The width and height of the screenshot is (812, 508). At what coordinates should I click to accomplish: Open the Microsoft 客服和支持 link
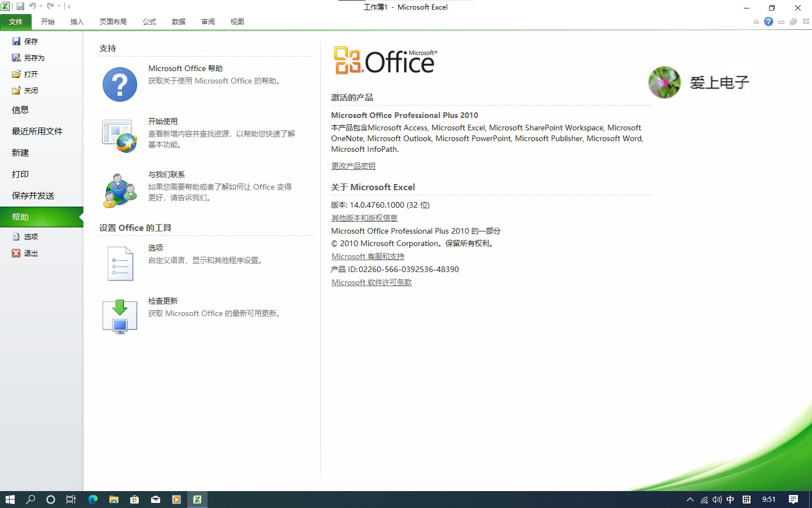pyautogui.click(x=368, y=256)
